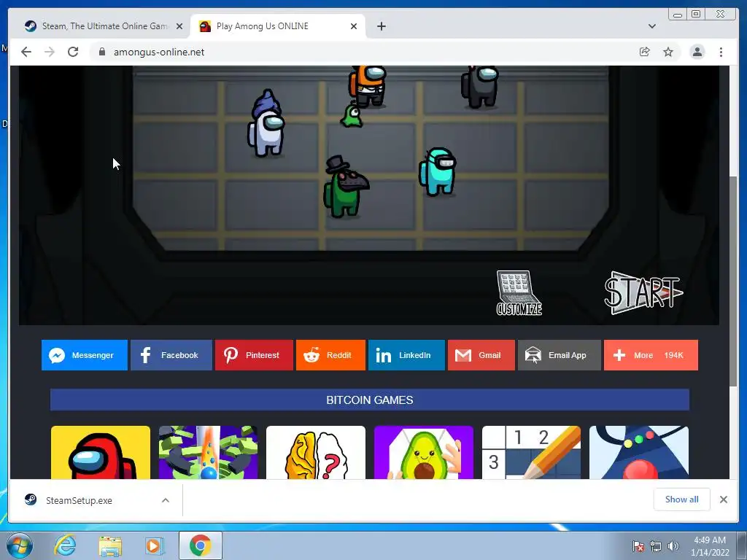Viewport: 747px width, 560px height.
Task: Click the BITCOIN GAMES banner
Action: click(x=370, y=400)
